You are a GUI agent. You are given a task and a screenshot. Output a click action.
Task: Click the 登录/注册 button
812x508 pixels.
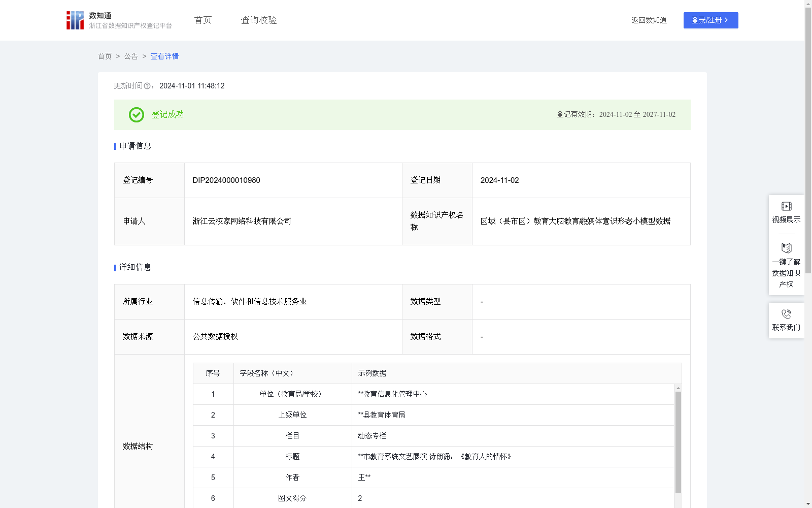(710, 20)
